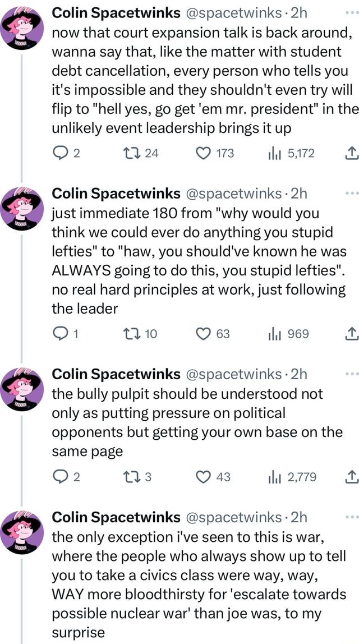359x644 pixels.
Task: Open more options on the bully pulpit tweet
Action: [x=352, y=374]
